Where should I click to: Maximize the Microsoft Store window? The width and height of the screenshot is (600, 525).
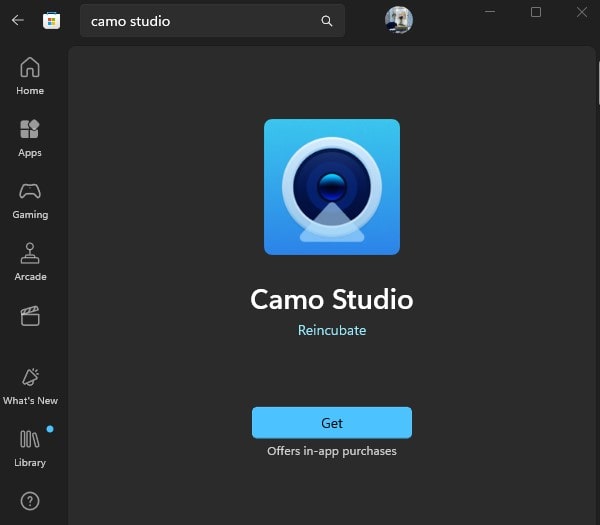[x=536, y=12]
